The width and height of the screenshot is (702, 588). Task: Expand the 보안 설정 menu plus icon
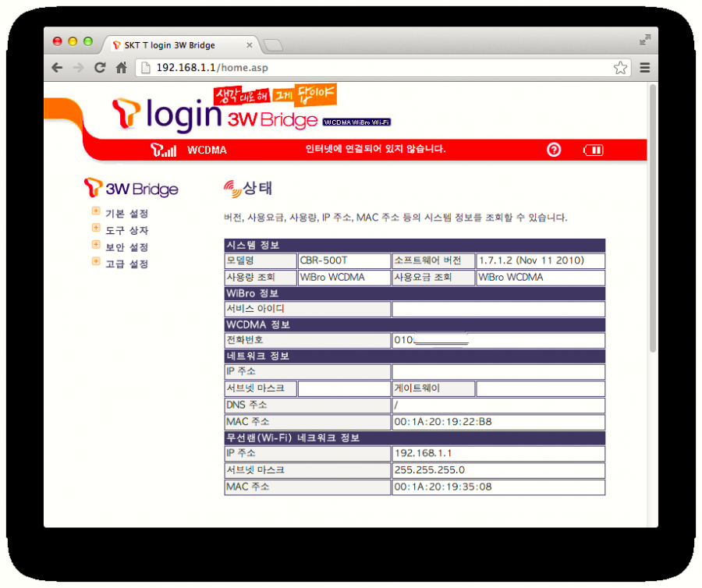pyautogui.click(x=96, y=244)
